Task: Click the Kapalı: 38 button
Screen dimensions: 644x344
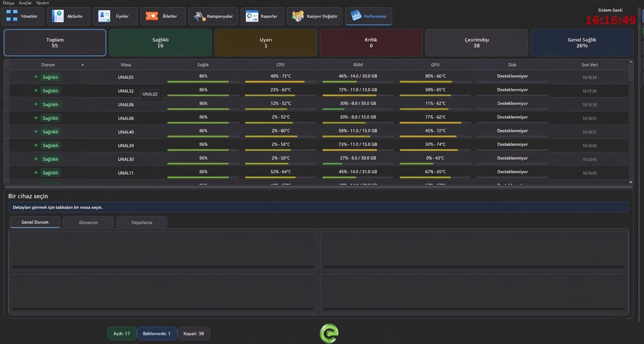Action: (193, 333)
